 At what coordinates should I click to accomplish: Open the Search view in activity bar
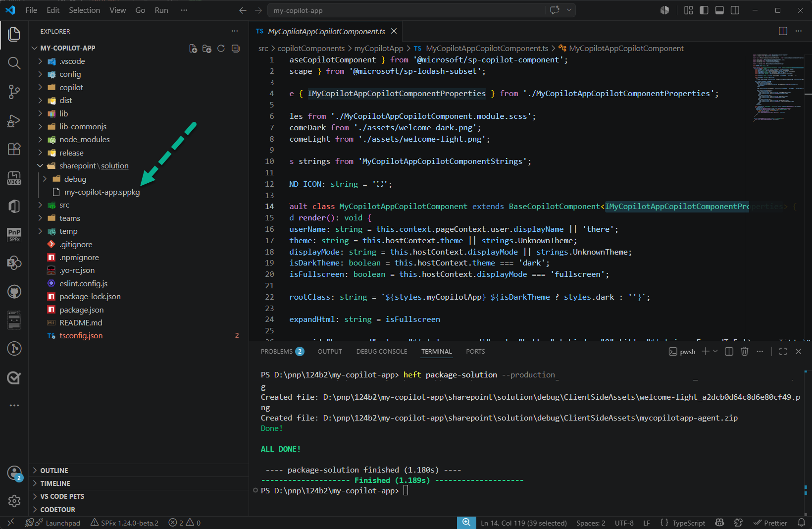[x=14, y=63]
